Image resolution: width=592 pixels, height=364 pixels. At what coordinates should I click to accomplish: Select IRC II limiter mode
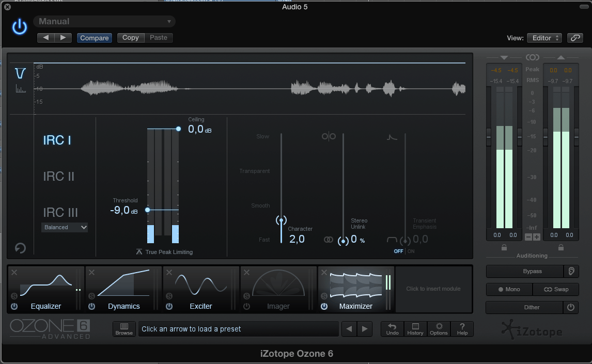(x=58, y=177)
